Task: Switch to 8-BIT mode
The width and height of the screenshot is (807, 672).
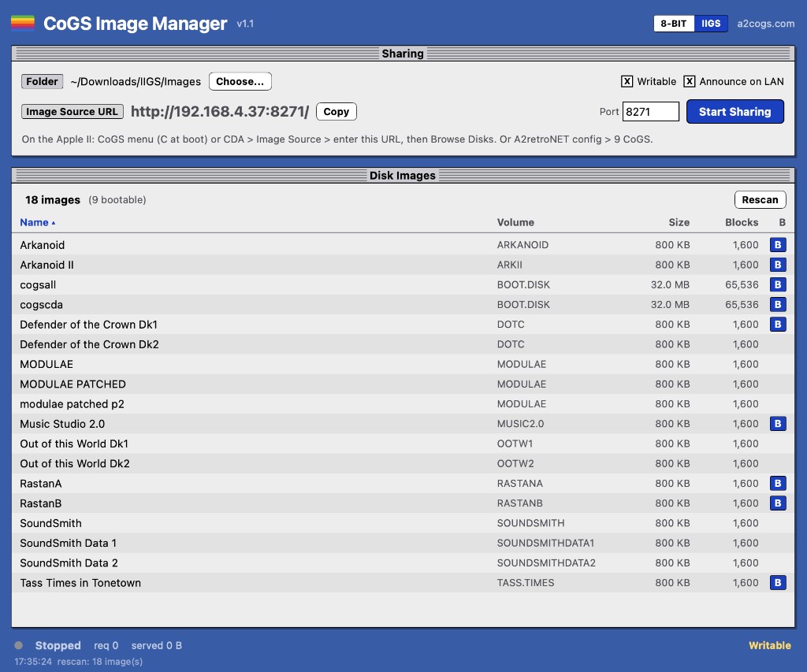Action: pos(673,24)
